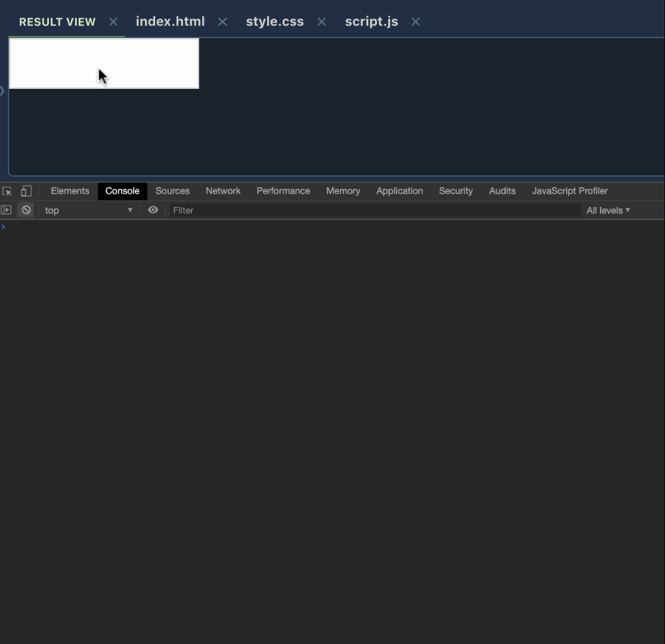Open the Sources panel

point(172,191)
